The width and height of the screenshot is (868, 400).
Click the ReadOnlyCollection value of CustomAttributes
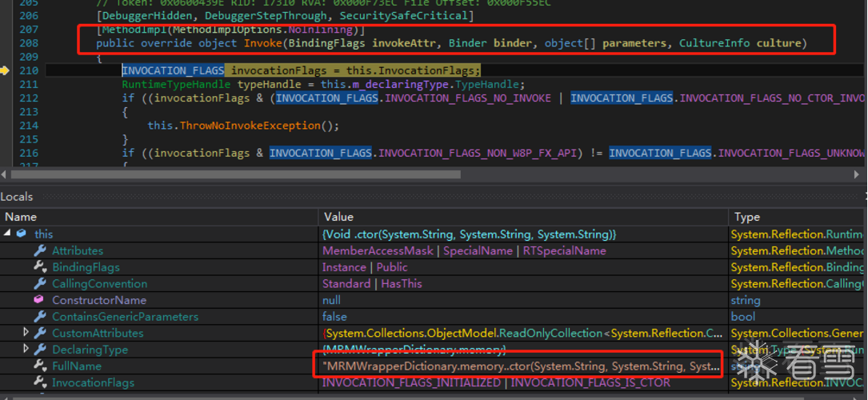pos(522,333)
